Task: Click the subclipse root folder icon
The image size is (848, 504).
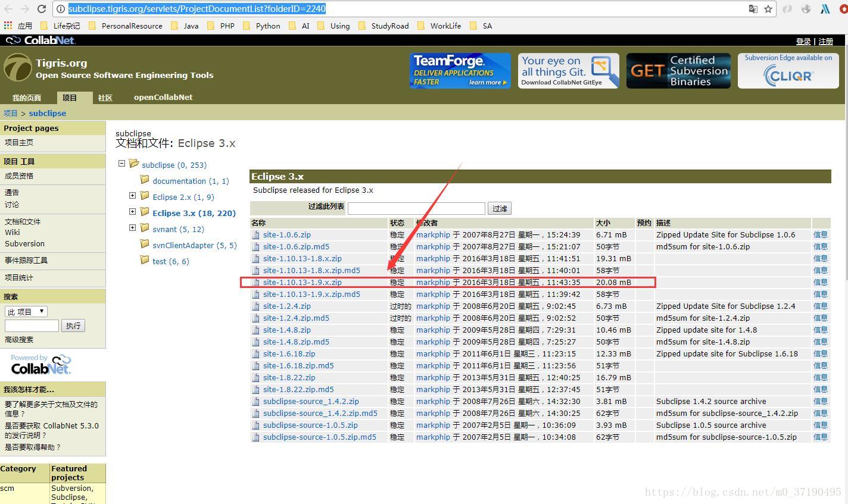Action: pos(134,164)
